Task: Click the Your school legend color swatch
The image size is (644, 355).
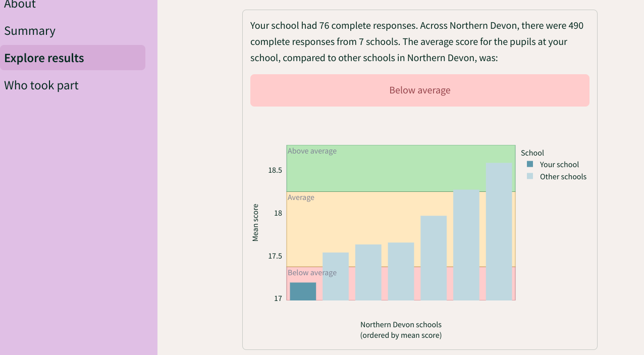Action: coord(530,164)
